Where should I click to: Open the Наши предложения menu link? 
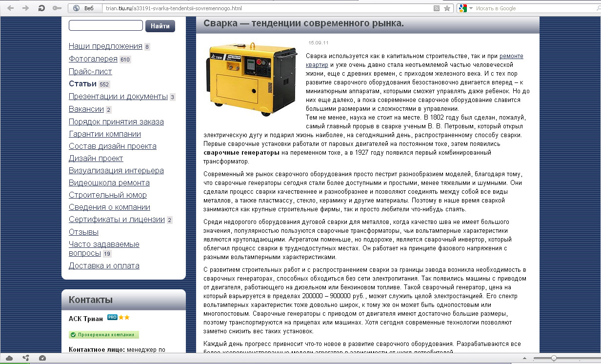105,46
